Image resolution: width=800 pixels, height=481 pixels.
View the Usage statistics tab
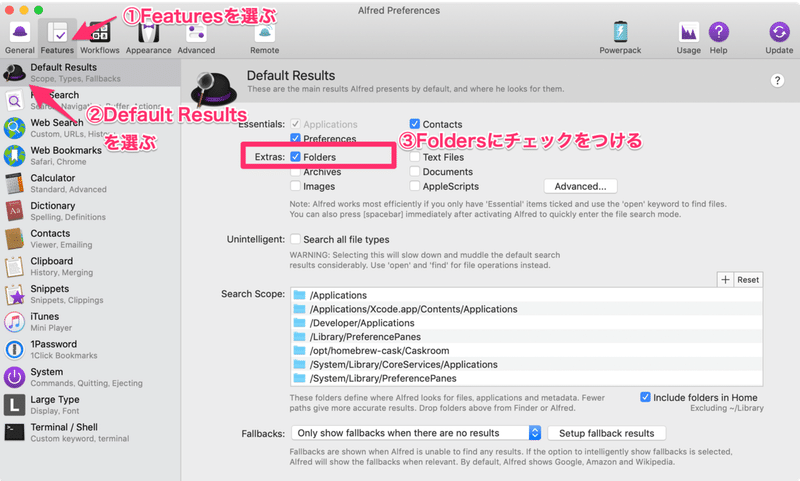(x=688, y=38)
